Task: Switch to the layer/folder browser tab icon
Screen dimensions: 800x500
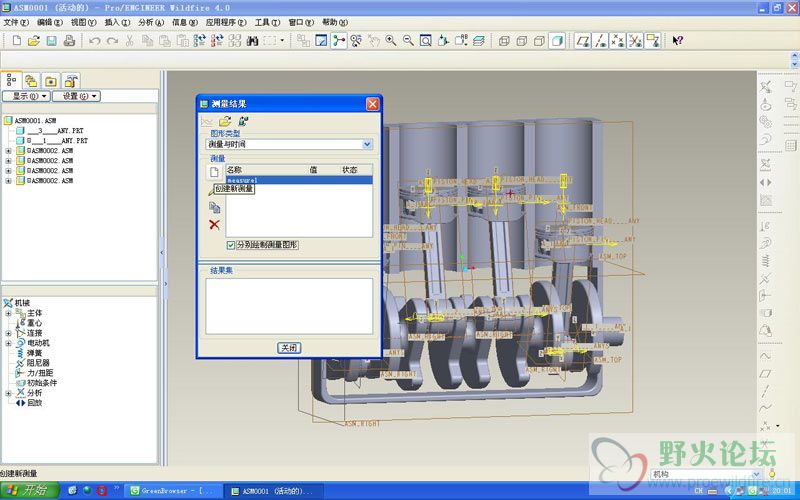Action: pyautogui.click(x=31, y=81)
